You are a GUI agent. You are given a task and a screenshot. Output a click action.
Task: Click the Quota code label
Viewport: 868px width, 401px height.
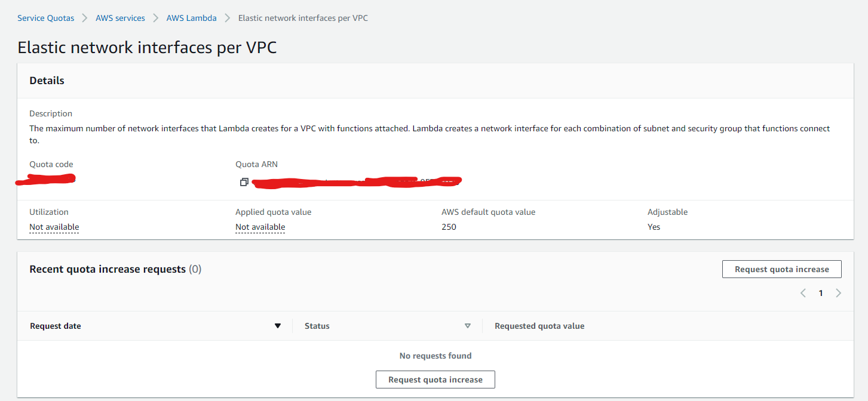click(x=51, y=164)
